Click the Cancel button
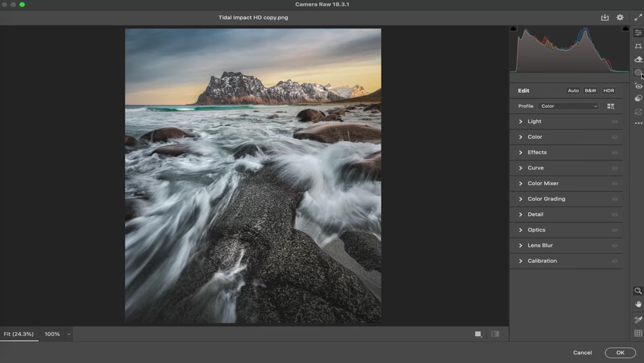 (582, 353)
